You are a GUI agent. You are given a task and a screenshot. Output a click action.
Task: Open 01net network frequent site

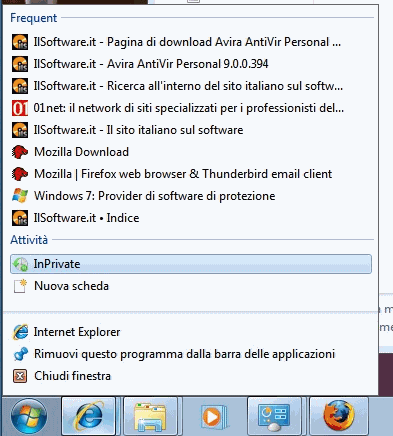[x=191, y=108]
